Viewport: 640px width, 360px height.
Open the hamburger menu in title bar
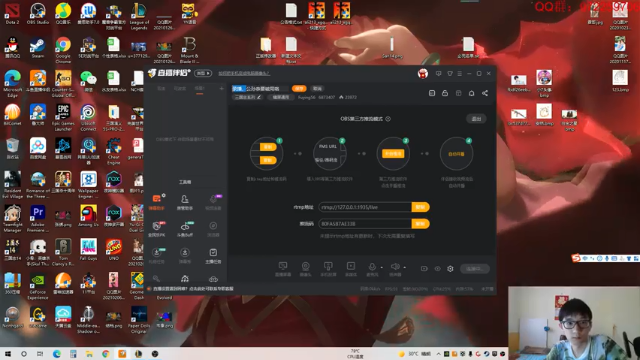[460, 73]
